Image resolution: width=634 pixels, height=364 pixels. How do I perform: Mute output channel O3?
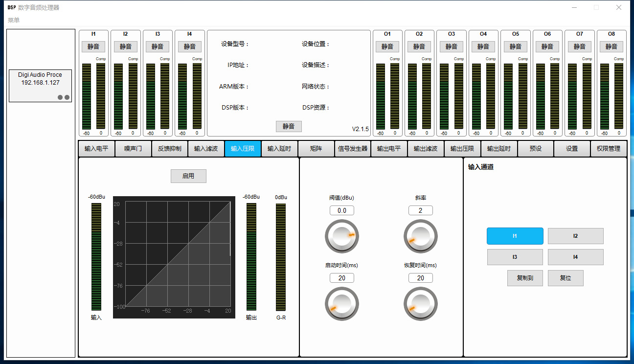tap(452, 46)
